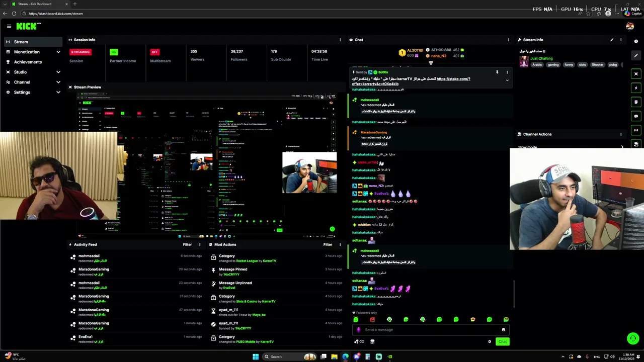Click channel points infinity icon
Screen dimensions: 644x362
click(x=359, y=342)
